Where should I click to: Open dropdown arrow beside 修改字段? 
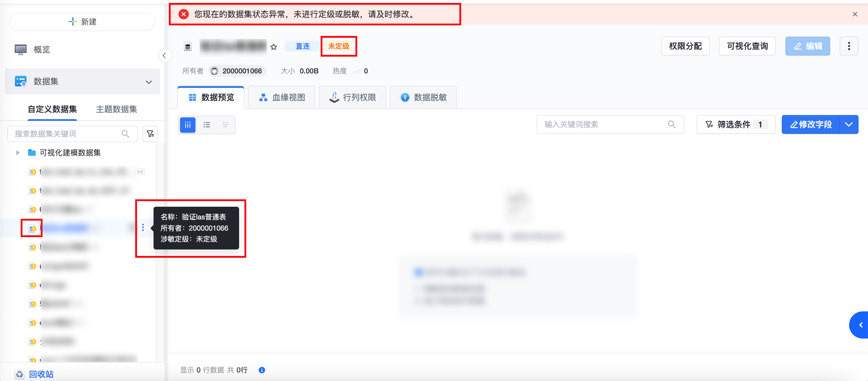tap(849, 124)
